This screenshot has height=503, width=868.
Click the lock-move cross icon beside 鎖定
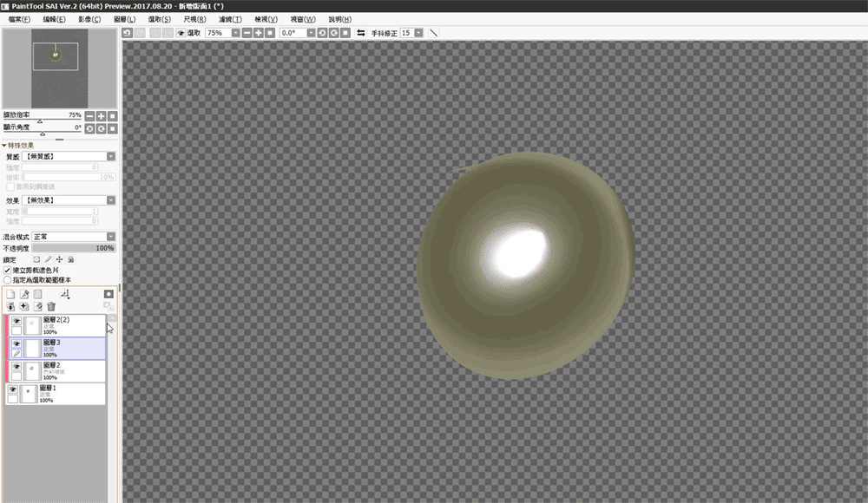(x=59, y=259)
